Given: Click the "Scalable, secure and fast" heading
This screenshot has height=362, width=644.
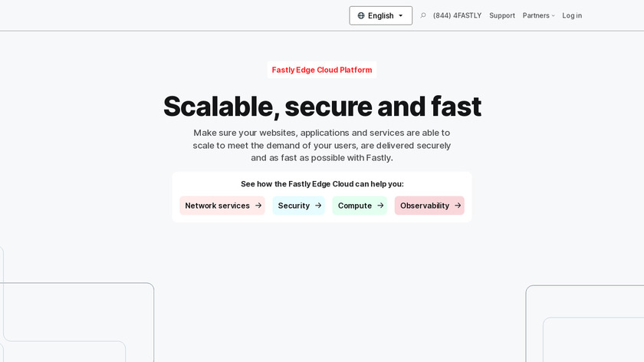Looking at the screenshot, I should (x=322, y=106).
